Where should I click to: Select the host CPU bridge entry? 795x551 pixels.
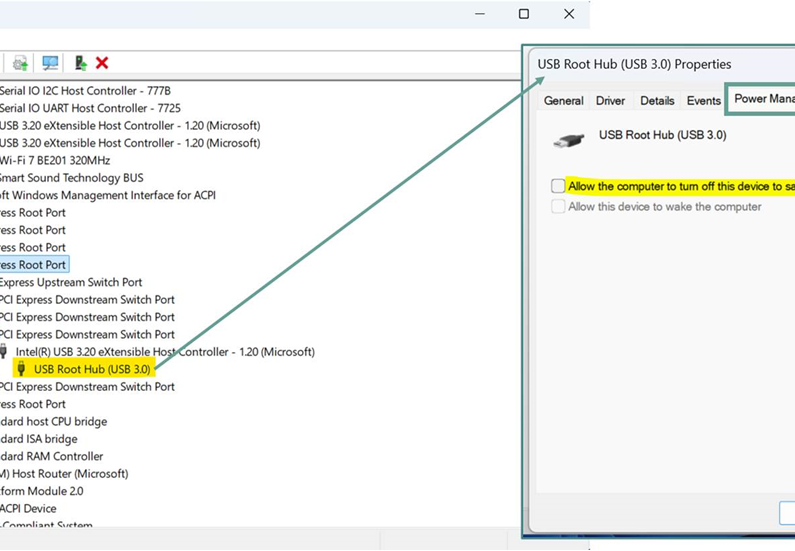click(x=54, y=421)
